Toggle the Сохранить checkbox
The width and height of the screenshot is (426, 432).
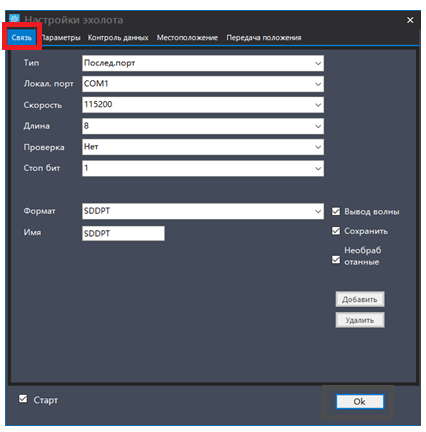pos(336,231)
